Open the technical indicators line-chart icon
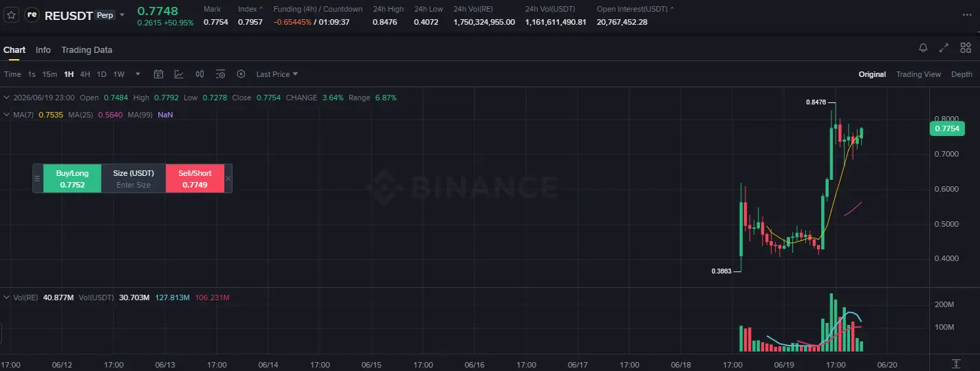This screenshot has width=980, height=371. pos(179,74)
